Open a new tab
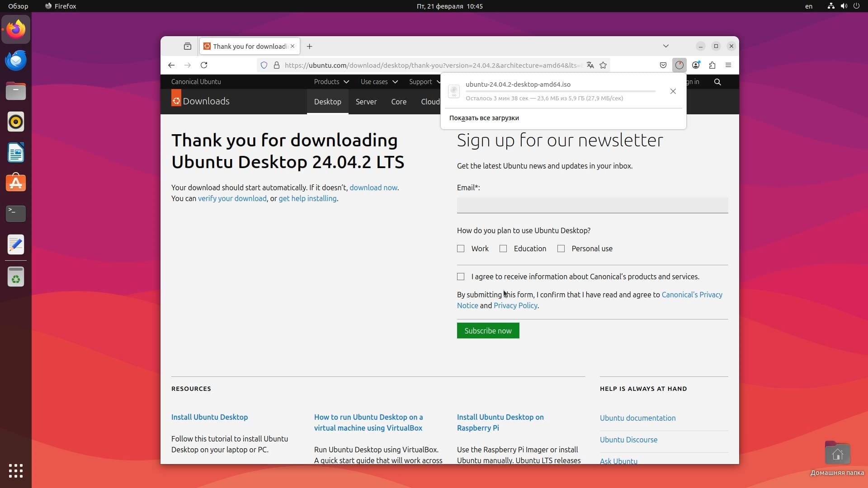The width and height of the screenshot is (868, 488). click(309, 46)
